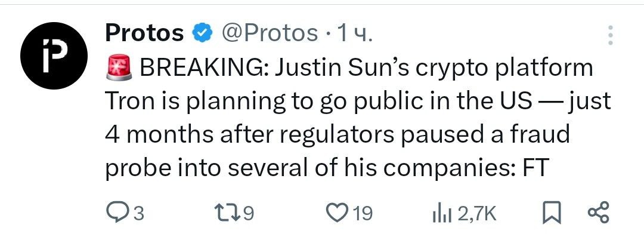Image resolution: width=644 pixels, height=240 pixels.
Task: Click the Protos display name
Action: [x=144, y=33]
